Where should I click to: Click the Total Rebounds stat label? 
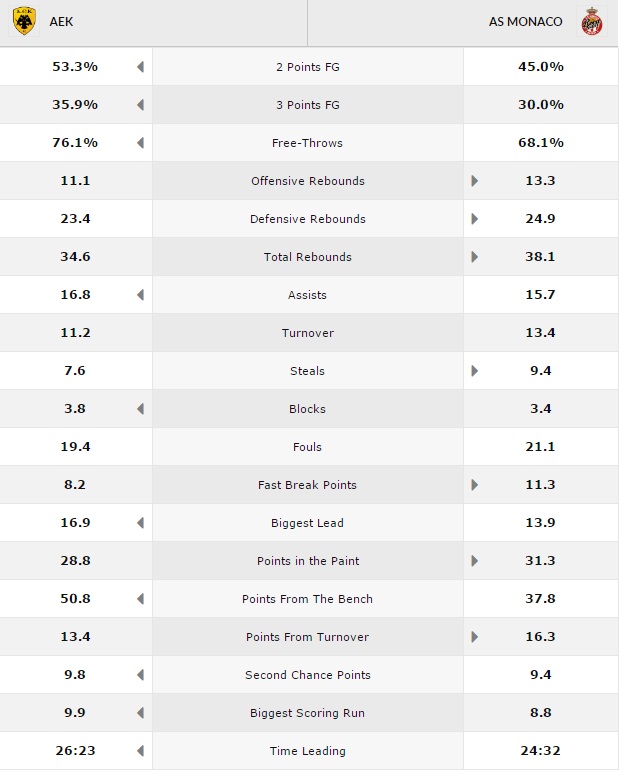307,257
